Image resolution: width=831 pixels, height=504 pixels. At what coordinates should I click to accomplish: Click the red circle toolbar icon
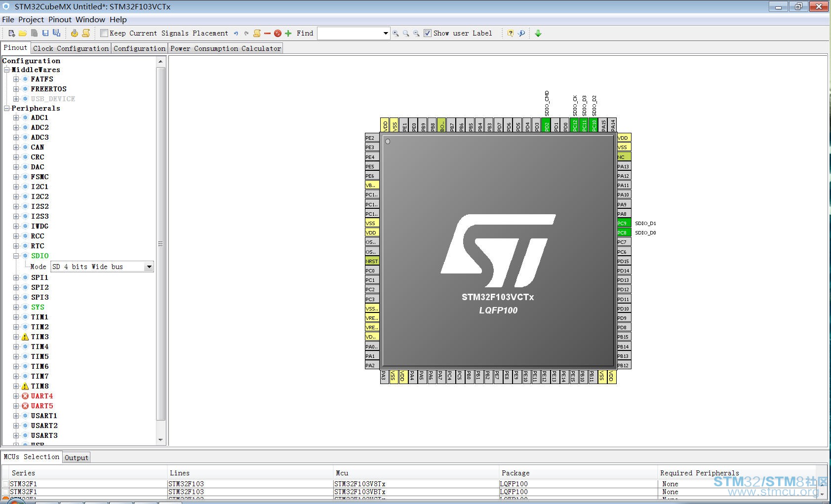[277, 34]
